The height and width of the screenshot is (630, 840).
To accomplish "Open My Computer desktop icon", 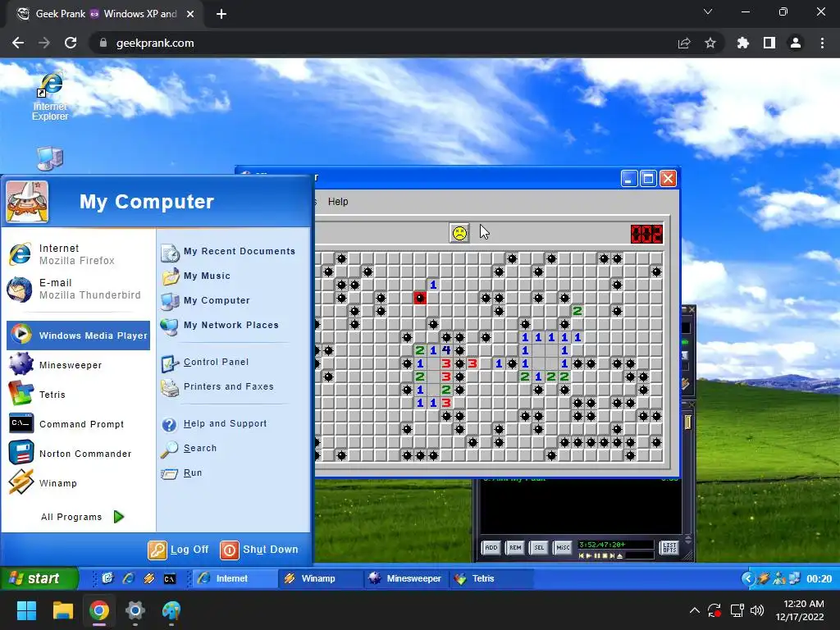I will 50,158.
